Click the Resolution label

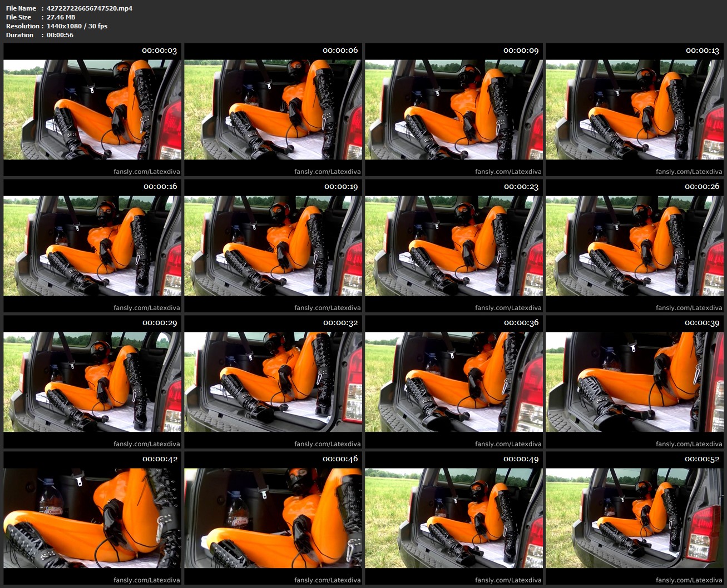point(23,26)
